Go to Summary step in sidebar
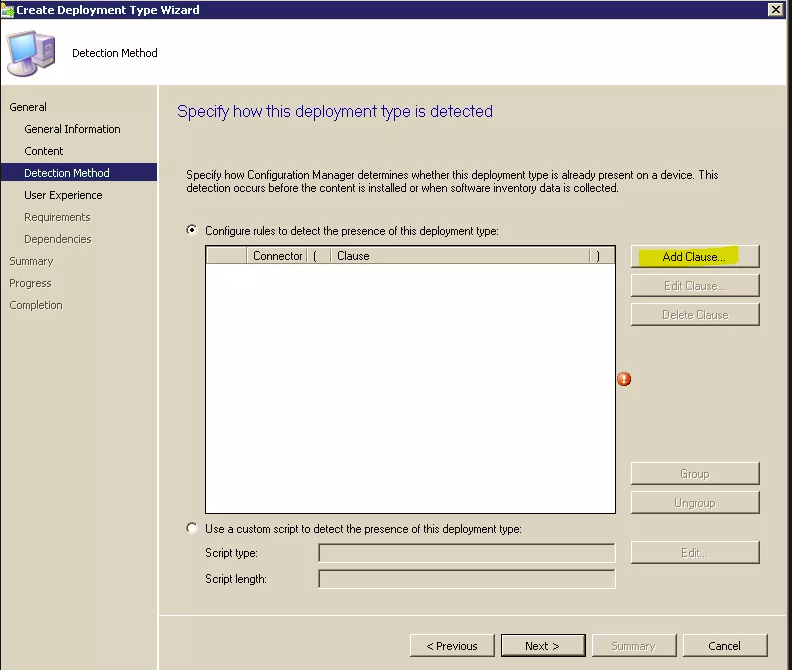This screenshot has width=792, height=670. 31,261
